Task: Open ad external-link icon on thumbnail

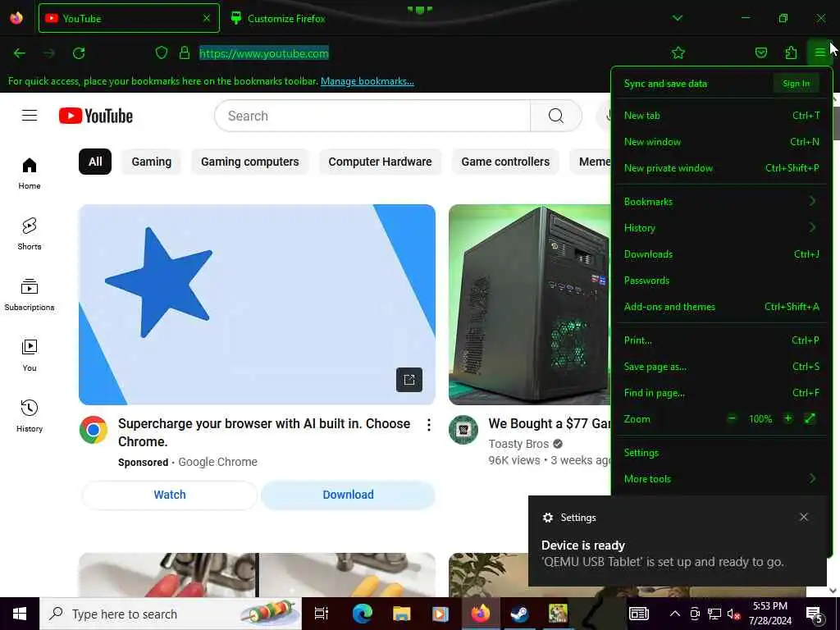Action: [409, 380]
